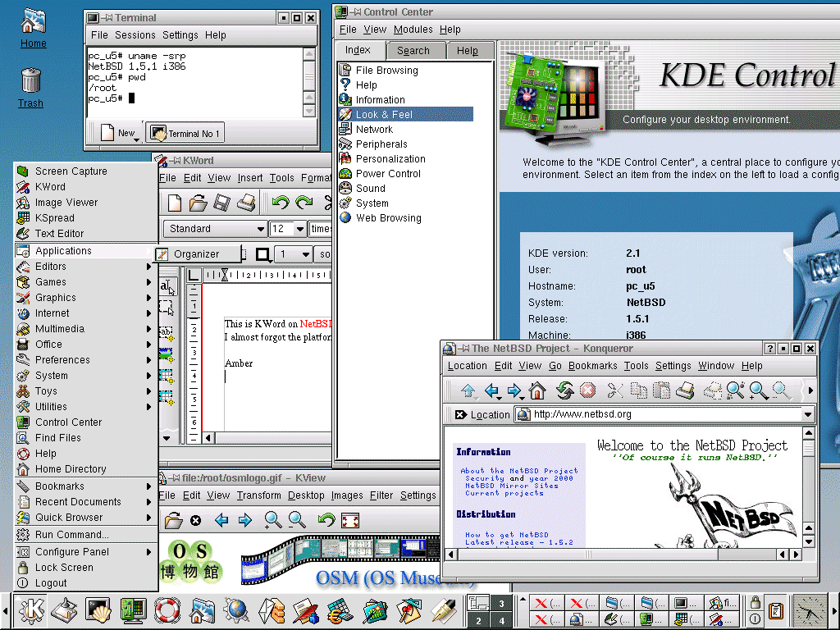Viewport: 840px width, 630px height.
Task: Expand the Multimedia submenu in the K menu
Action: click(x=85, y=328)
